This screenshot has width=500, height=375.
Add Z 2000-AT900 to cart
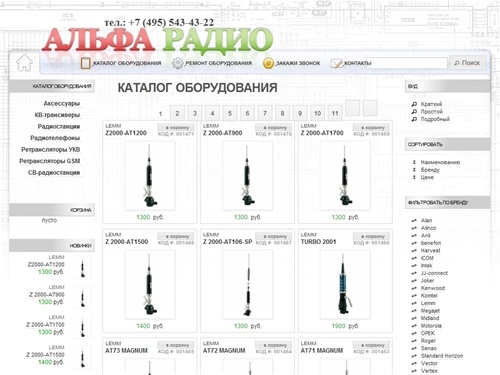(273, 127)
